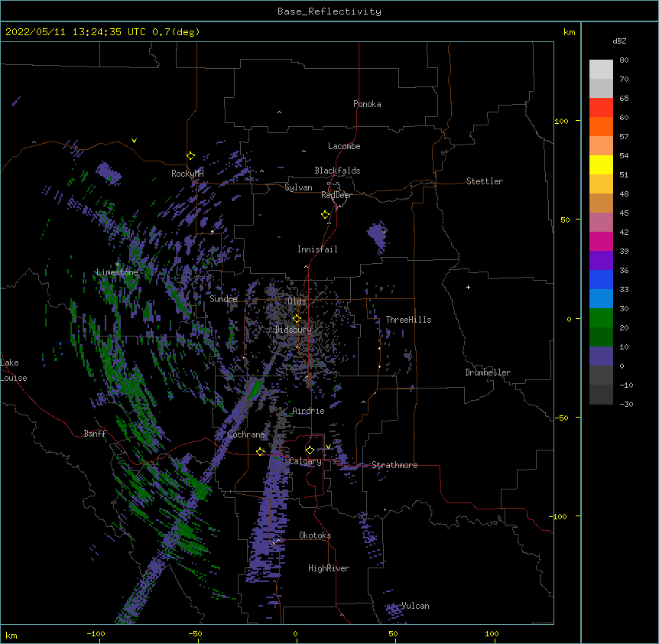Select the red 60-65 dBZ legend swatch
659x644 pixels.
click(x=601, y=107)
